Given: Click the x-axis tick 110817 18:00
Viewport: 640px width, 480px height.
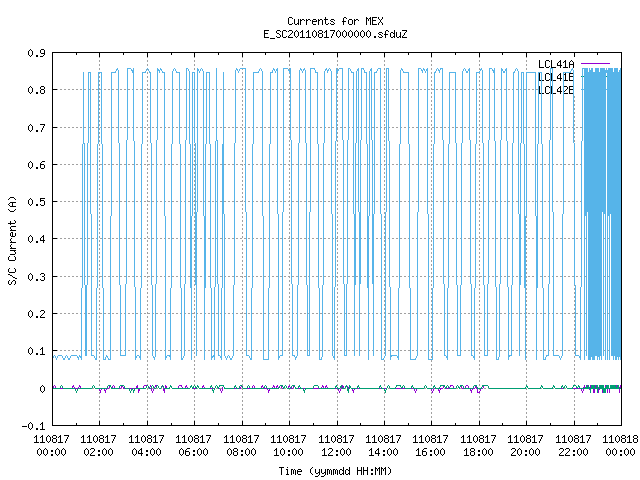Looking at the screenshot, I should (x=478, y=445).
